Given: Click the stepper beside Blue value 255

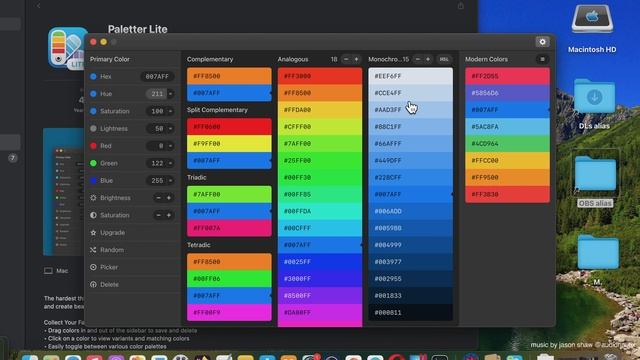Looking at the screenshot, I should pyautogui.click(x=171, y=180).
